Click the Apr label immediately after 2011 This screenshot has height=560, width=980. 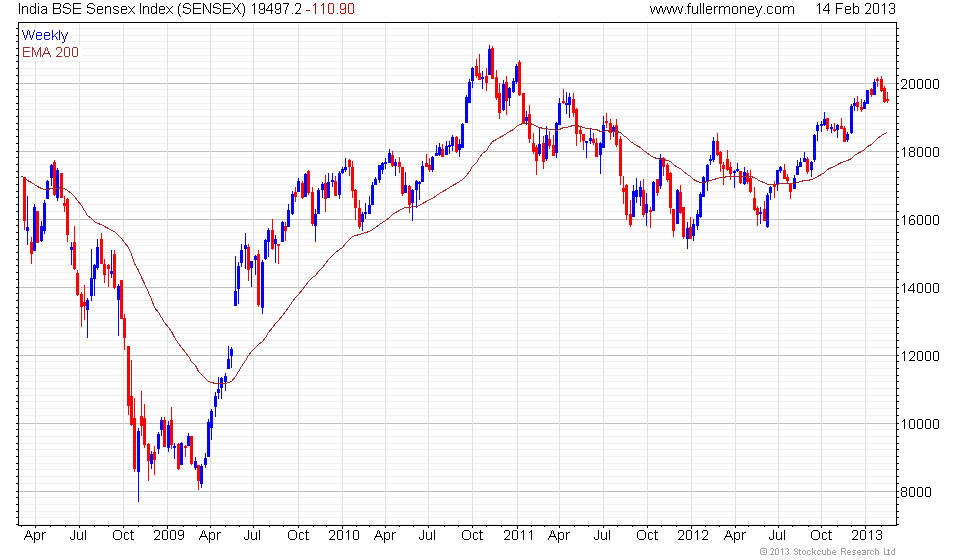coord(559,536)
